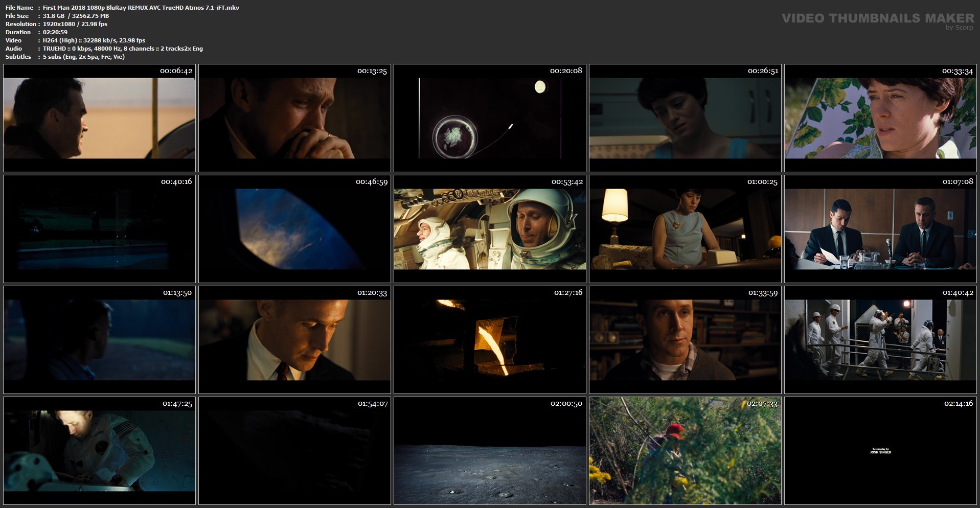Select the lamp scene thumbnail at 01:00:25
The height and width of the screenshot is (508, 980).
685,229
